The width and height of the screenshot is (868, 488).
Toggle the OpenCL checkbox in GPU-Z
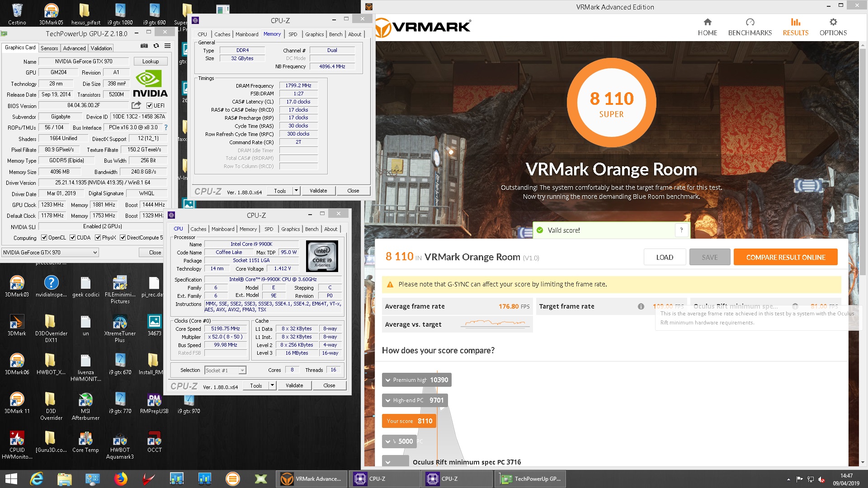[44, 238]
